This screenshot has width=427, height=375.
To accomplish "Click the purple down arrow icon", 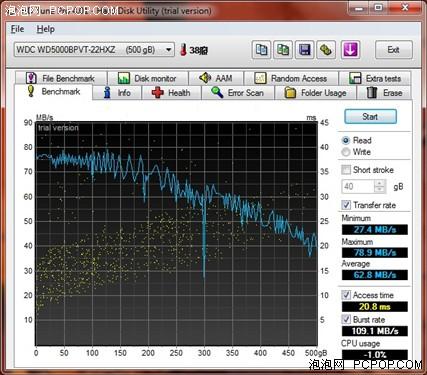I will coord(350,50).
